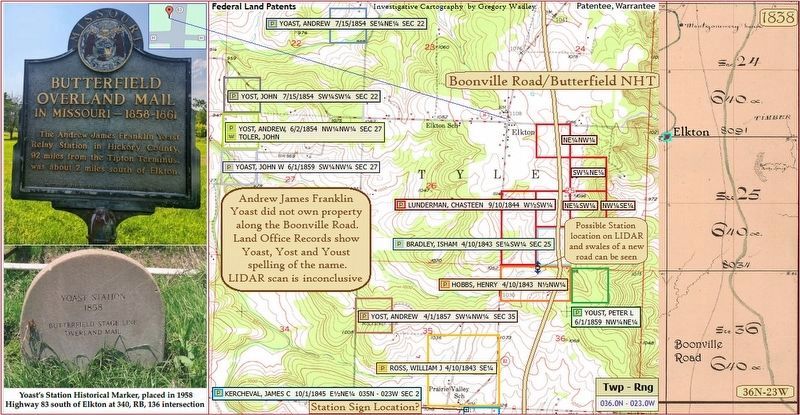Click the P icon beside YOST, ANDREW 6/2/1854
800x415 pixels.
point(230,129)
